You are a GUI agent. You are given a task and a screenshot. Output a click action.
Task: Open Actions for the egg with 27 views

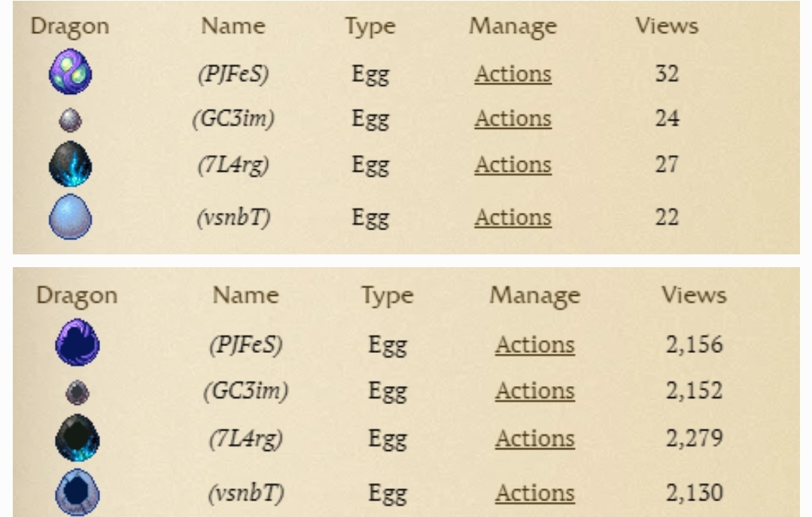tap(512, 165)
